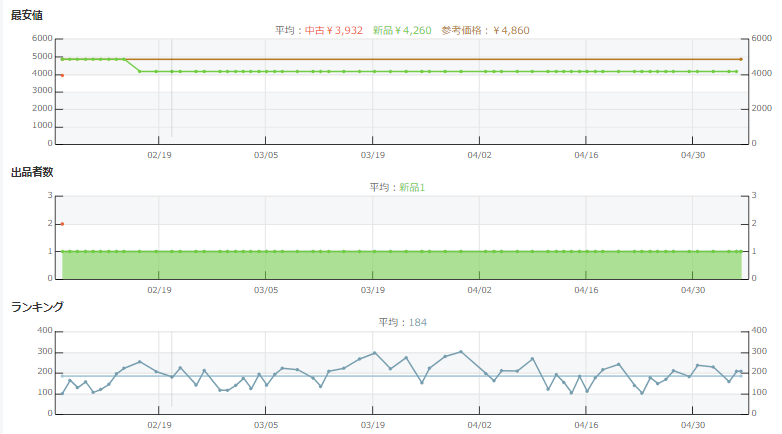Click the 中古 ¥3,932 average label
782x434 pixels.
334,30
